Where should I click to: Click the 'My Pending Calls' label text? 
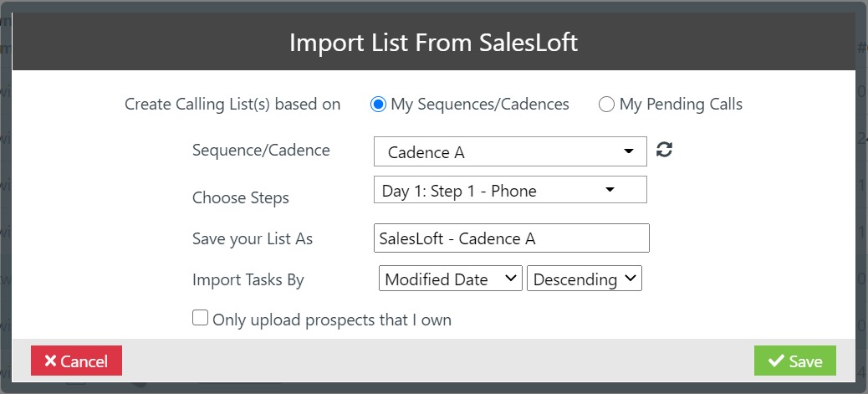pos(681,105)
